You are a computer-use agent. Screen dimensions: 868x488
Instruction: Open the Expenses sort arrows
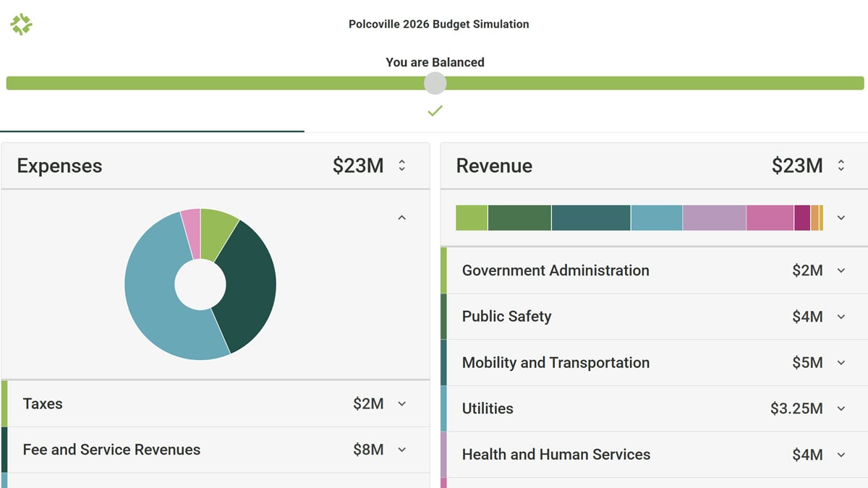[x=402, y=166]
